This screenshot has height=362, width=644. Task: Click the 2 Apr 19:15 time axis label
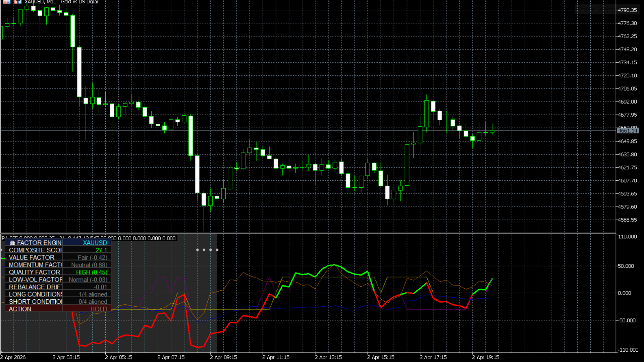click(485, 357)
